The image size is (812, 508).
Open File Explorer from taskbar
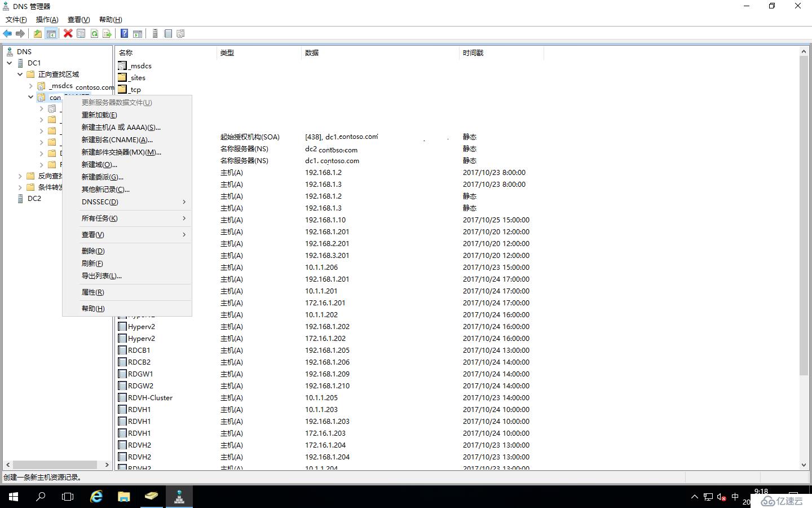123,497
